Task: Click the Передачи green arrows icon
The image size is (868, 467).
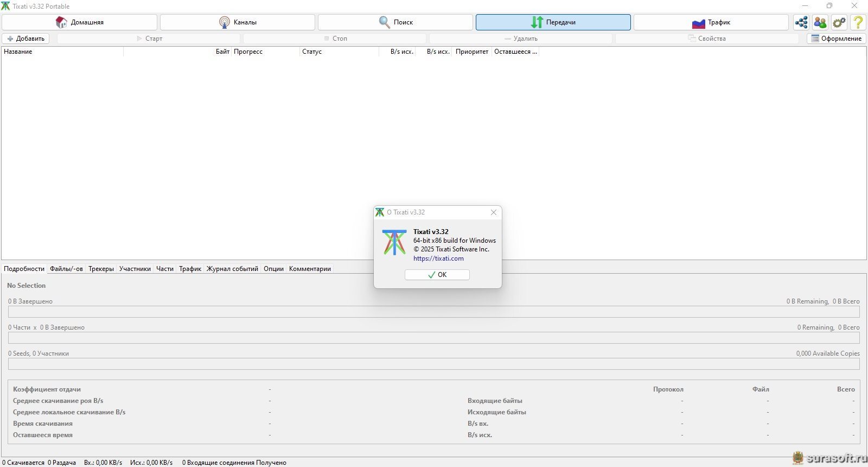Action: click(x=537, y=22)
